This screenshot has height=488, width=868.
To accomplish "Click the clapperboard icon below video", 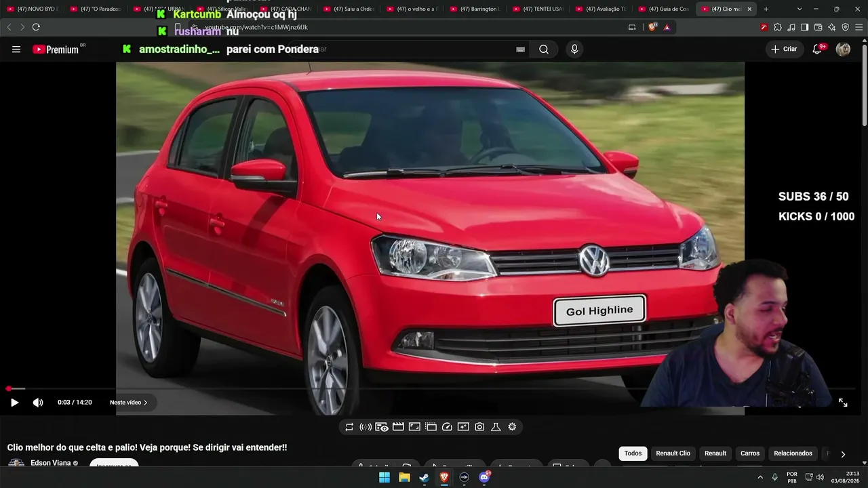I will click(398, 427).
